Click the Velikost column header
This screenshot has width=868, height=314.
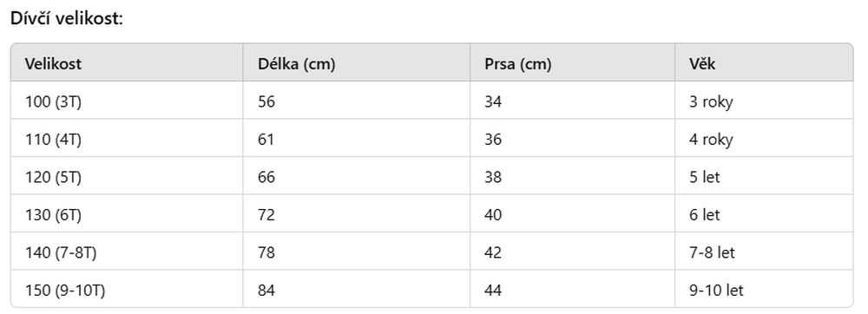pos(53,64)
